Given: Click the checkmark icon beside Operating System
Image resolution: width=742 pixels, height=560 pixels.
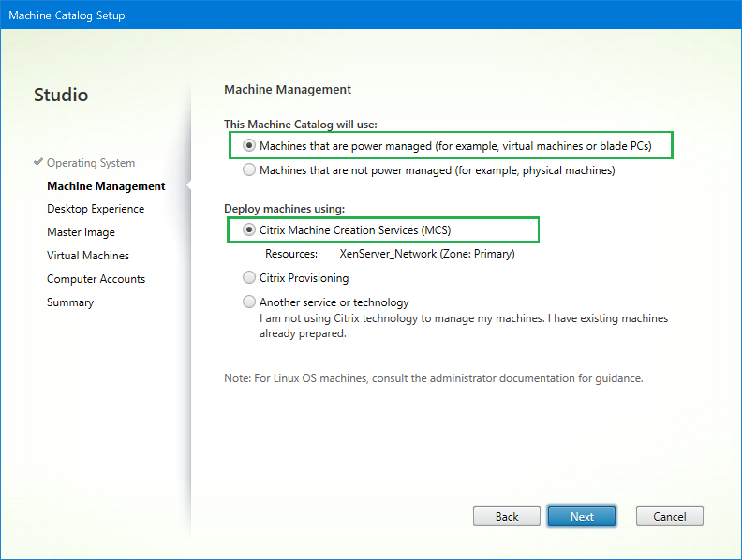Looking at the screenshot, I should click(x=38, y=162).
